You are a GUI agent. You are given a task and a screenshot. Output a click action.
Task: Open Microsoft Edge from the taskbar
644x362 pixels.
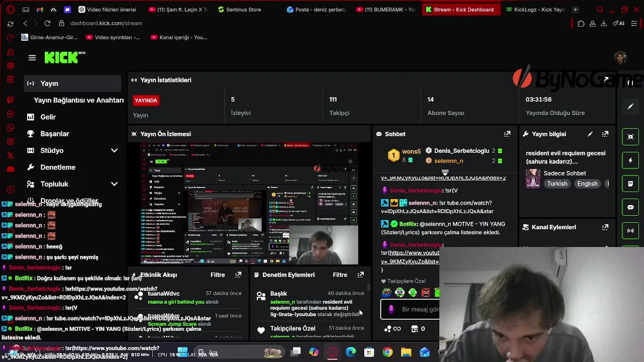pos(351,352)
